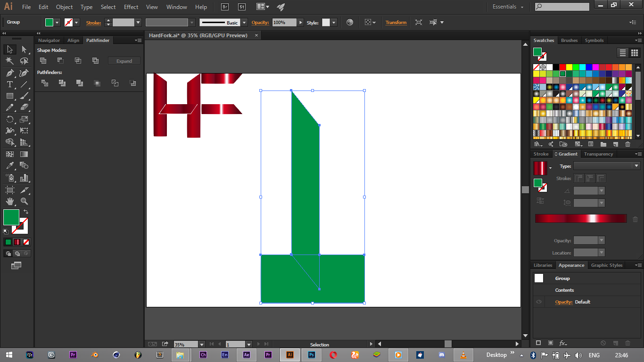Switch swatches to list view
The height and width of the screenshot is (362, 644).
pos(623,53)
